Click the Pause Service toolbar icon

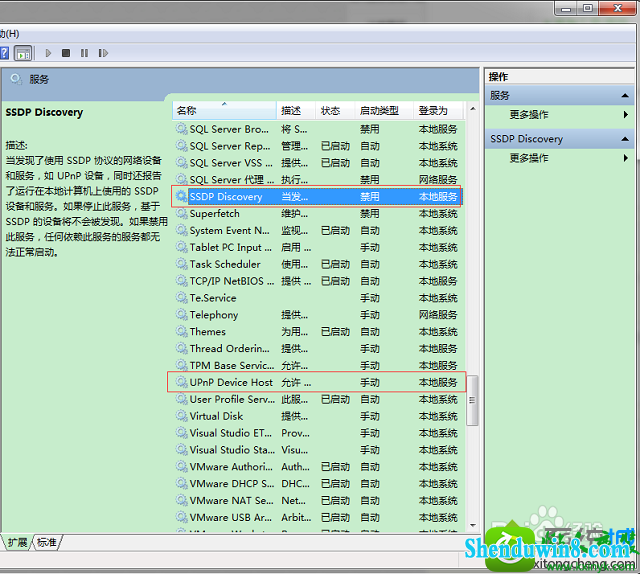coord(84,53)
